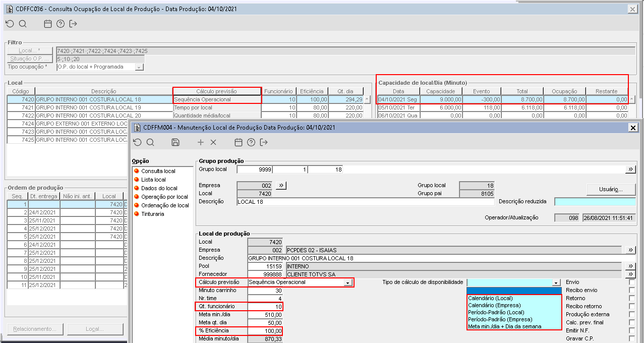Toggle the Retorno checkbox
Image resolution: width=644 pixels, height=343 pixels.
pyautogui.click(x=632, y=298)
